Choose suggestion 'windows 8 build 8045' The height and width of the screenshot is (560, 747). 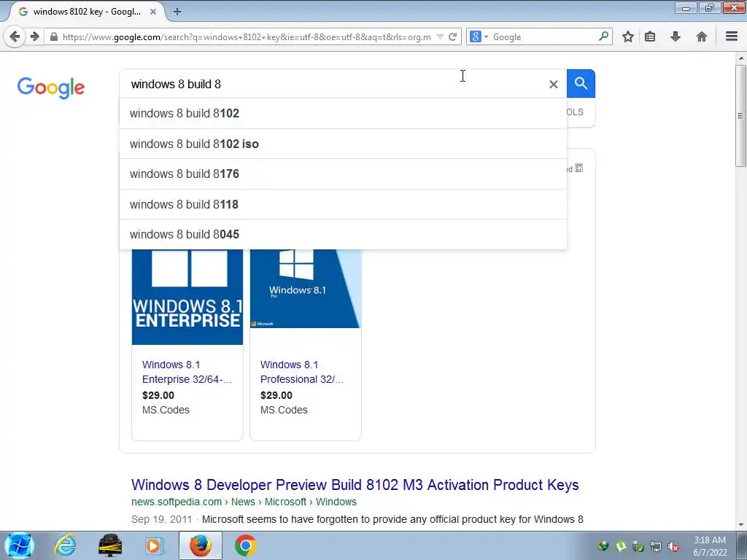[x=343, y=234]
